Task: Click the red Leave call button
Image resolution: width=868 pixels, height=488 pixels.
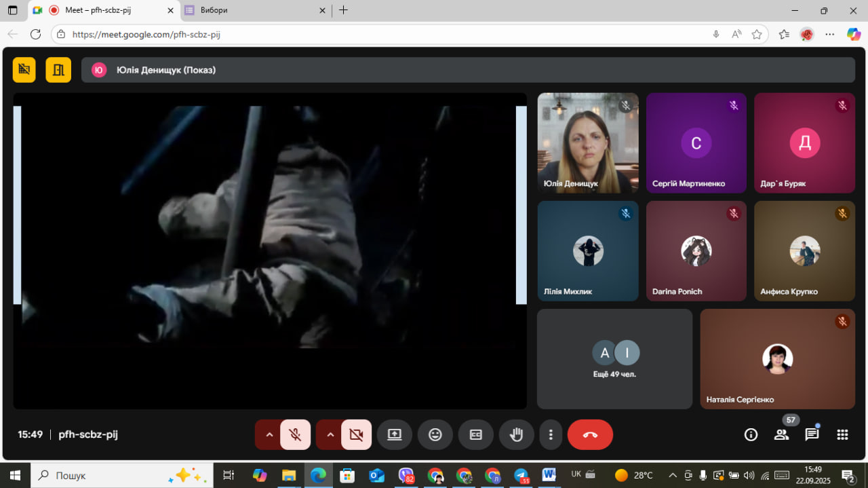Action: tap(590, 435)
